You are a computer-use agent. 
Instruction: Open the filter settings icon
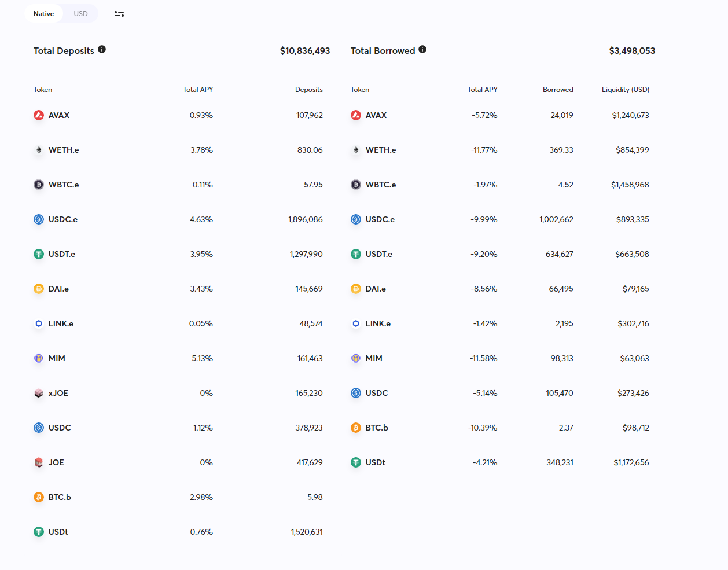point(119,14)
